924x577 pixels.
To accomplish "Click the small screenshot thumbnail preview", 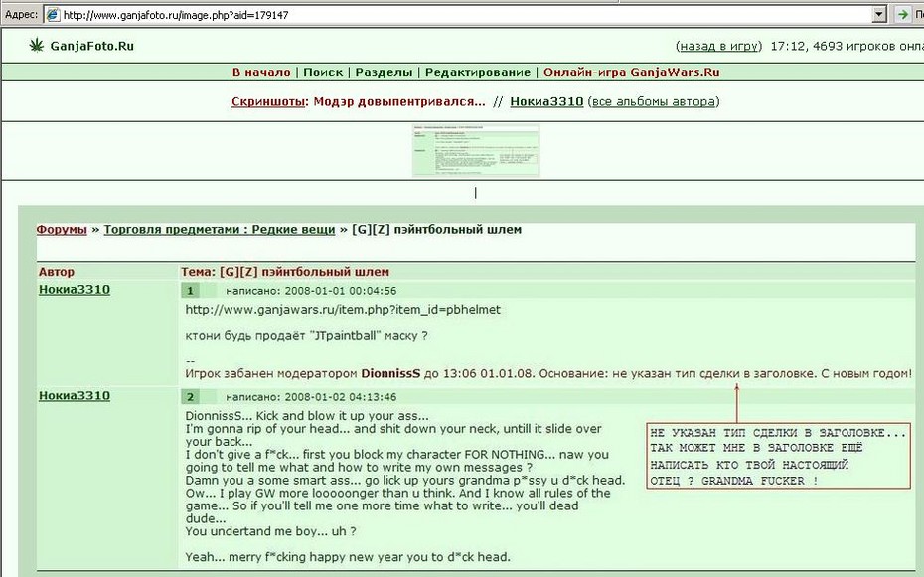I will coord(476,150).
